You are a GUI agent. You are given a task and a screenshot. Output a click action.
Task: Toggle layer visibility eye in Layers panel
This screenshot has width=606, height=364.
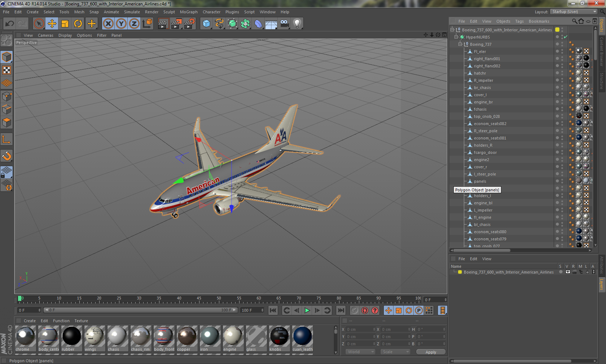pyautogui.click(x=568, y=272)
